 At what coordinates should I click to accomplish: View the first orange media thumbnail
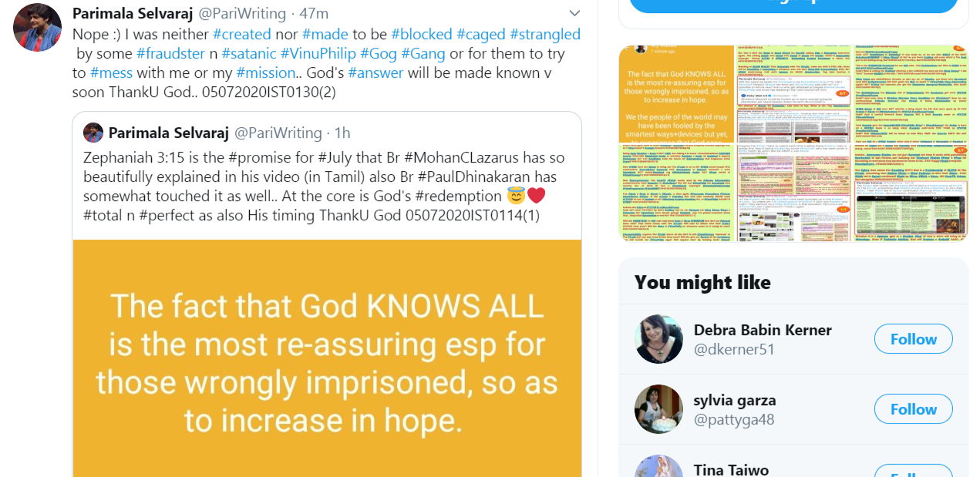pyautogui.click(x=677, y=143)
